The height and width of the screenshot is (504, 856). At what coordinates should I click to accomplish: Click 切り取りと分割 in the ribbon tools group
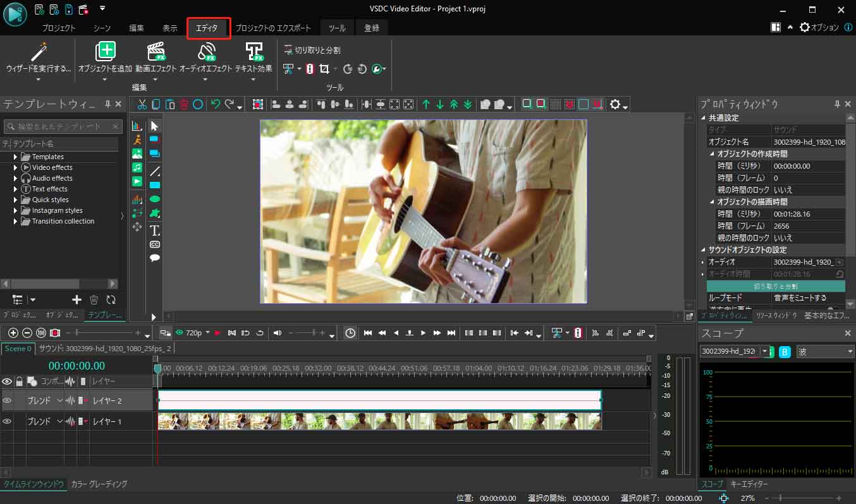(x=312, y=50)
